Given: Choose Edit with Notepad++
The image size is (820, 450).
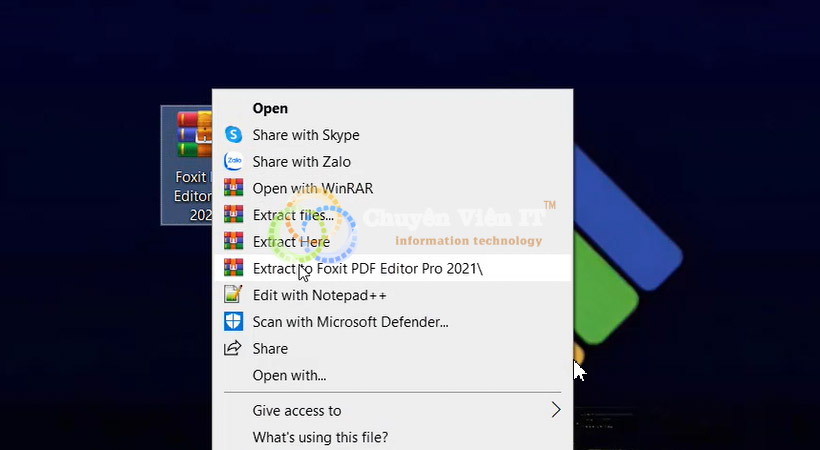Looking at the screenshot, I should 392,295.
